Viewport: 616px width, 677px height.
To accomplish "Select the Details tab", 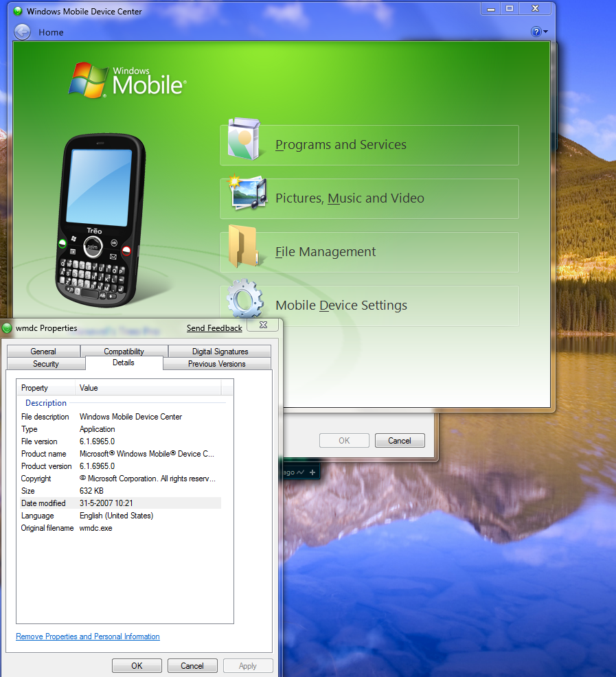I will click(124, 363).
